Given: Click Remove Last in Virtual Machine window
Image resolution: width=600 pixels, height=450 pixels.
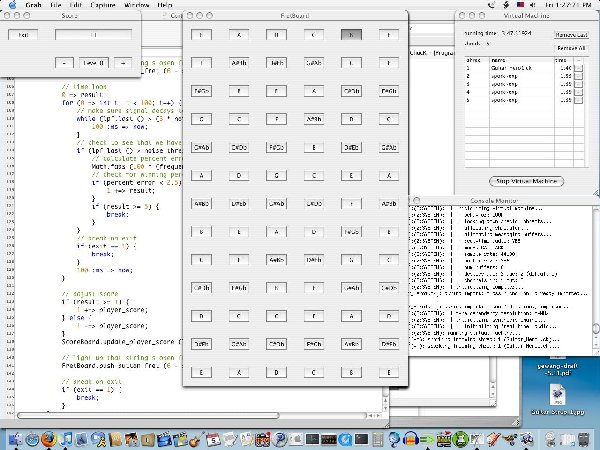Looking at the screenshot, I should (571, 35).
